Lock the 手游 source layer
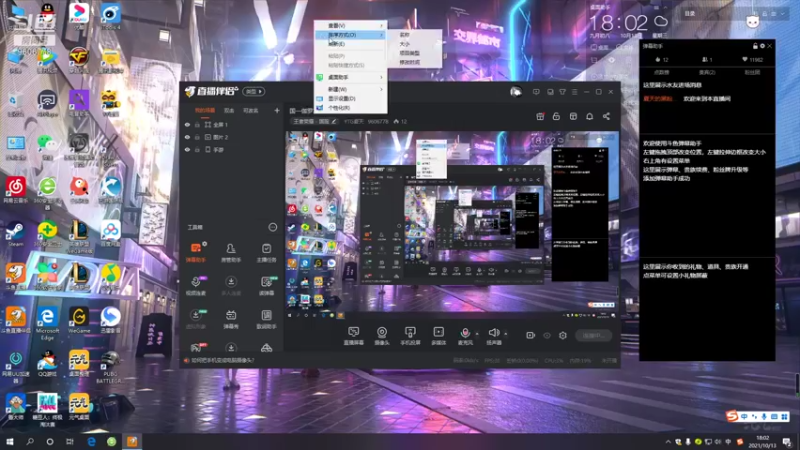Screen dimensions: 800x450 (x=197, y=149)
